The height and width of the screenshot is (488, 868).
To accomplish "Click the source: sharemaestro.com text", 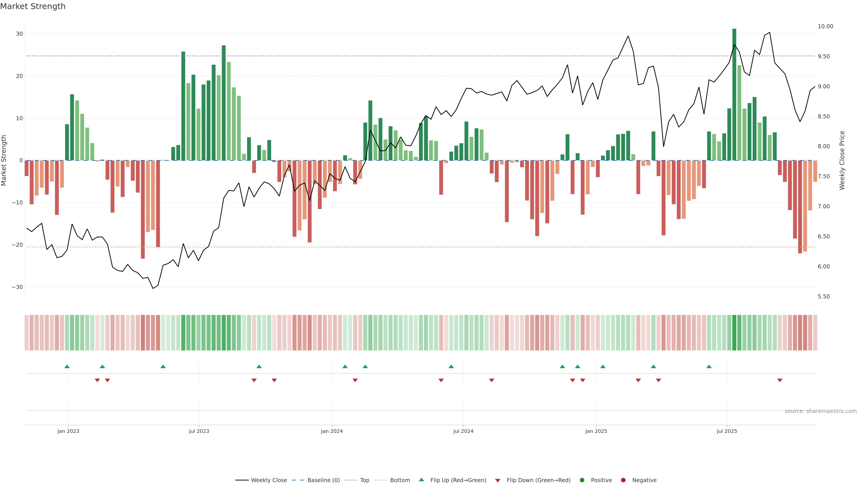I will [821, 411].
